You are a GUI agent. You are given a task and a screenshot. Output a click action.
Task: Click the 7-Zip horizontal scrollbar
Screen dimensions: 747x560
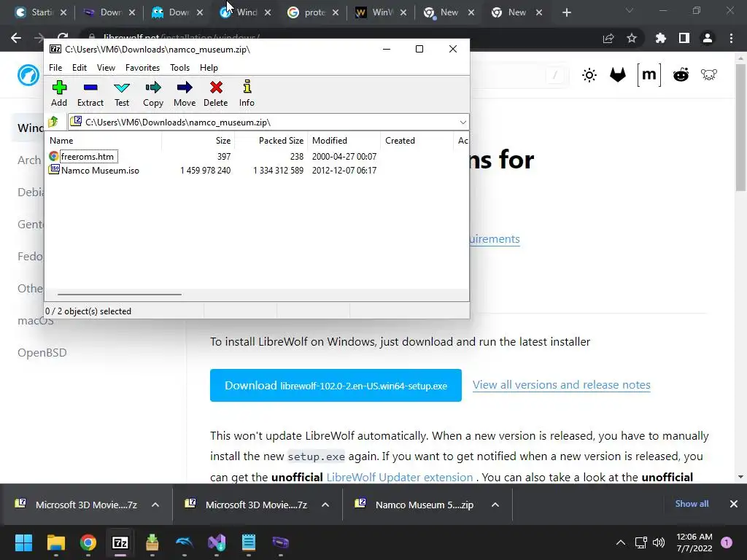tap(119, 295)
